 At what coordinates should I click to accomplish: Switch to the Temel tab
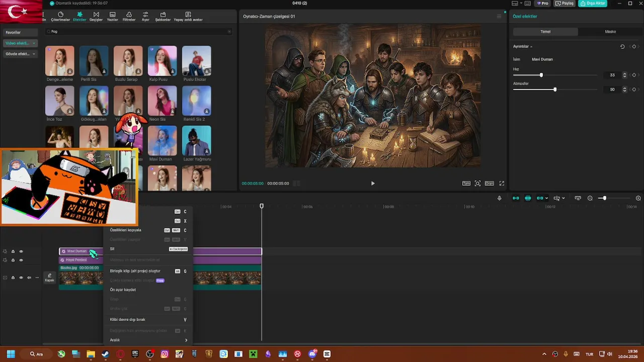coord(545,32)
